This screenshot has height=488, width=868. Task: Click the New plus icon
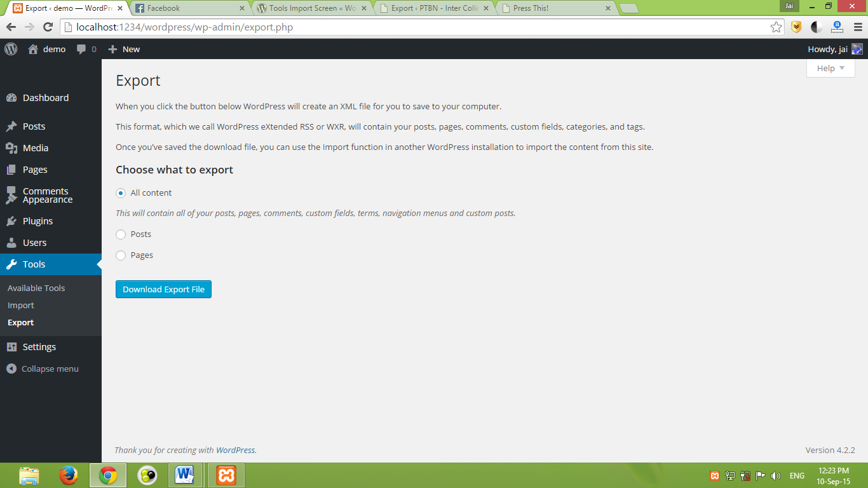tap(112, 49)
